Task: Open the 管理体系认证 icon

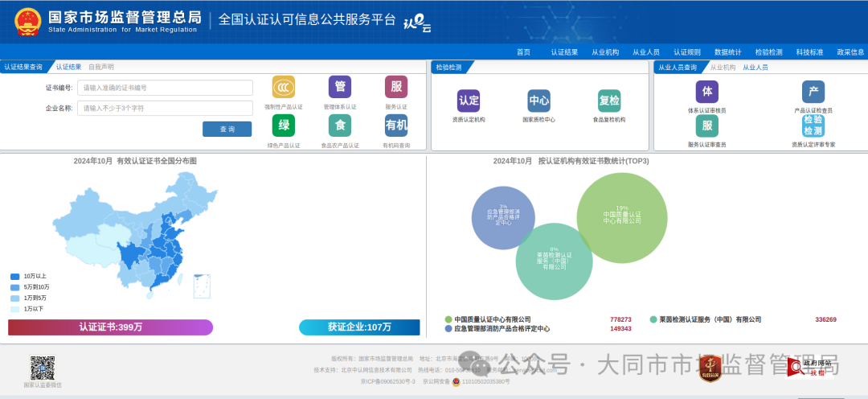Action: [x=340, y=87]
